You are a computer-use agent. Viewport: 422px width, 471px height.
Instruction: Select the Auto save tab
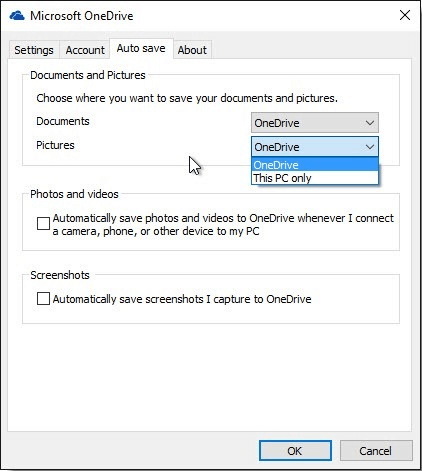tap(141, 49)
